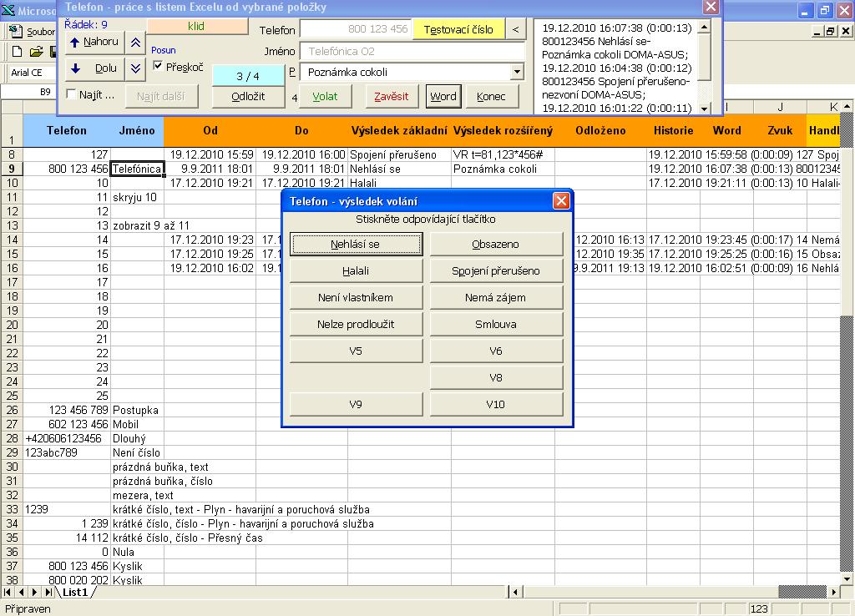The height and width of the screenshot is (616, 855).
Task: Click the Výsledek základní header cell
Action: click(x=400, y=131)
